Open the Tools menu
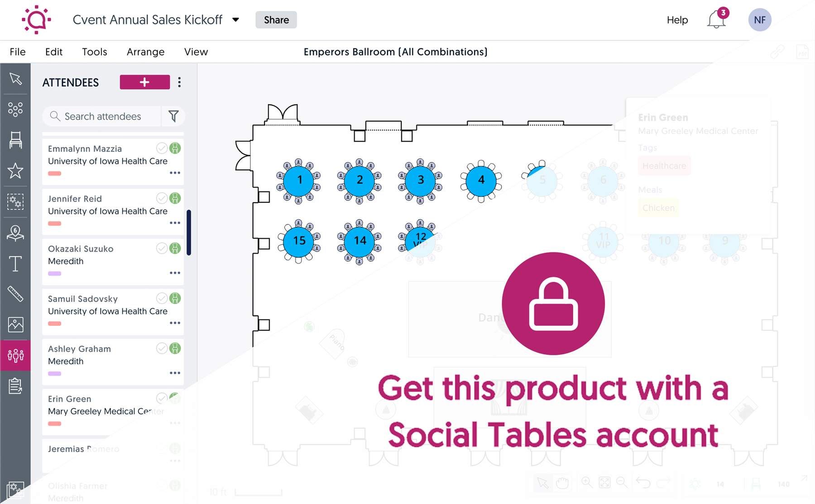 click(x=95, y=52)
